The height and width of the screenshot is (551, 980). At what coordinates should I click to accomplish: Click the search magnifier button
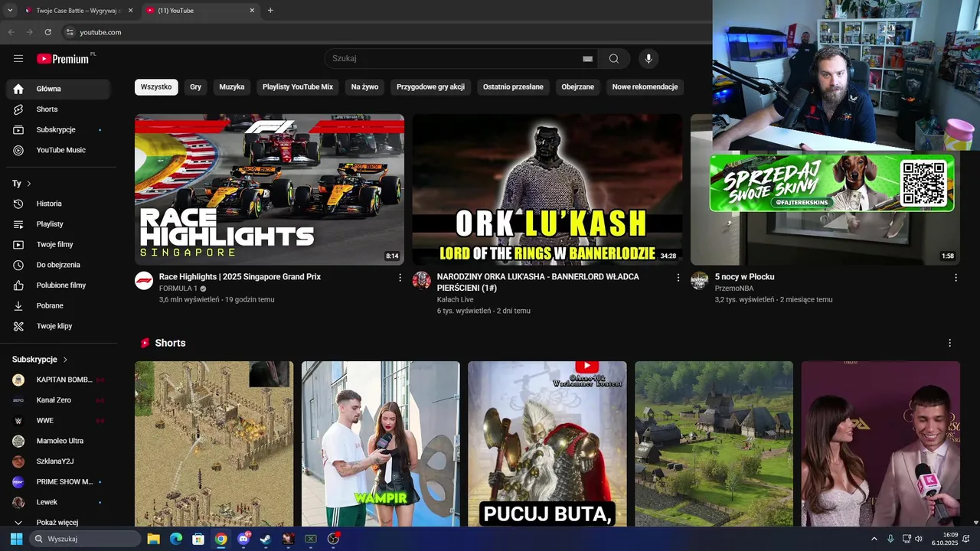click(x=614, y=59)
